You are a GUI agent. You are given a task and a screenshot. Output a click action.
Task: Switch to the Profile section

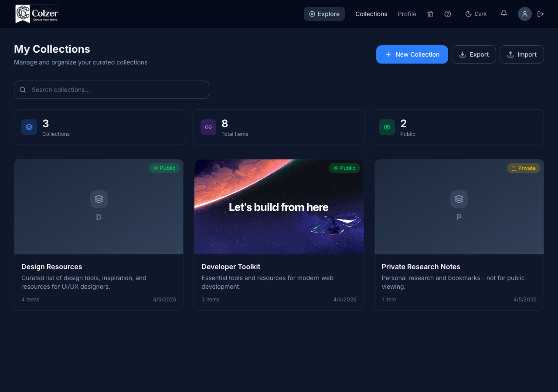407,14
